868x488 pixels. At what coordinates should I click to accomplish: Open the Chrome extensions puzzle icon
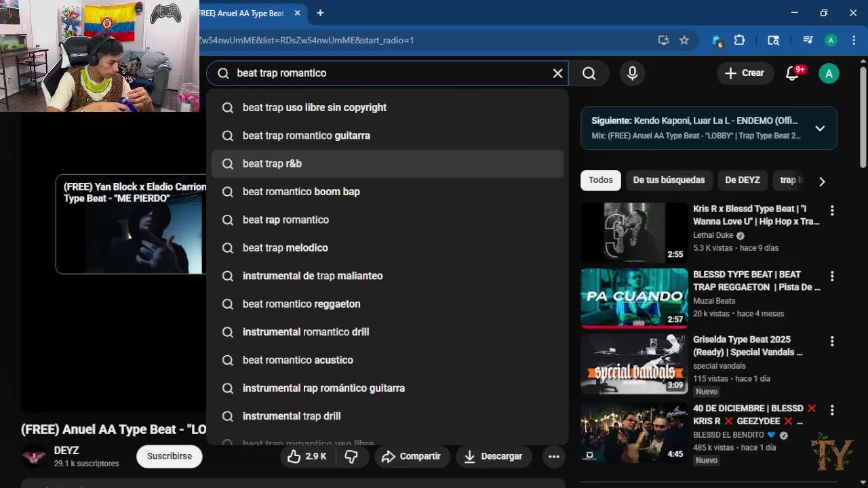pyautogui.click(x=740, y=40)
